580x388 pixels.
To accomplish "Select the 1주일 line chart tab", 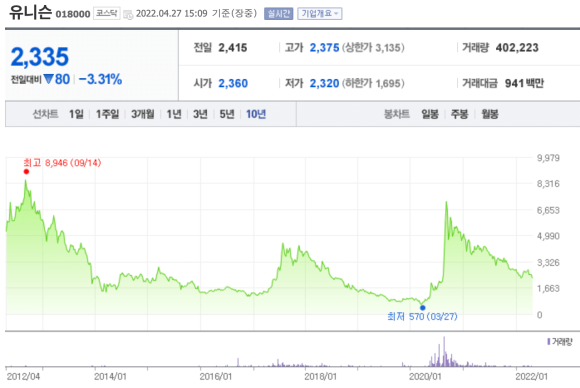I will [107, 114].
